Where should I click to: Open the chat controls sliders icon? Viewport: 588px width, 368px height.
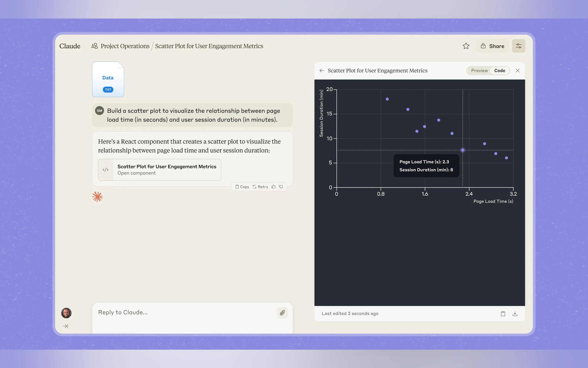pos(518,46)
